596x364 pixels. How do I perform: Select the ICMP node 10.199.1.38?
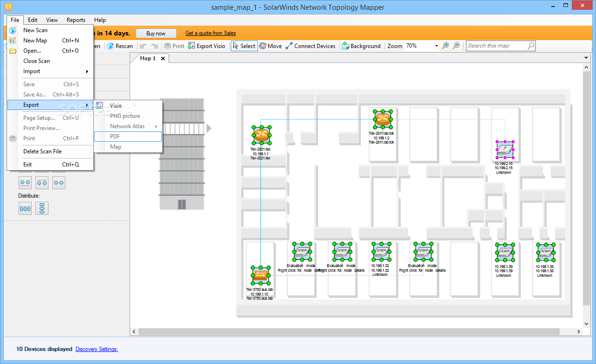(x=546, y=252)
